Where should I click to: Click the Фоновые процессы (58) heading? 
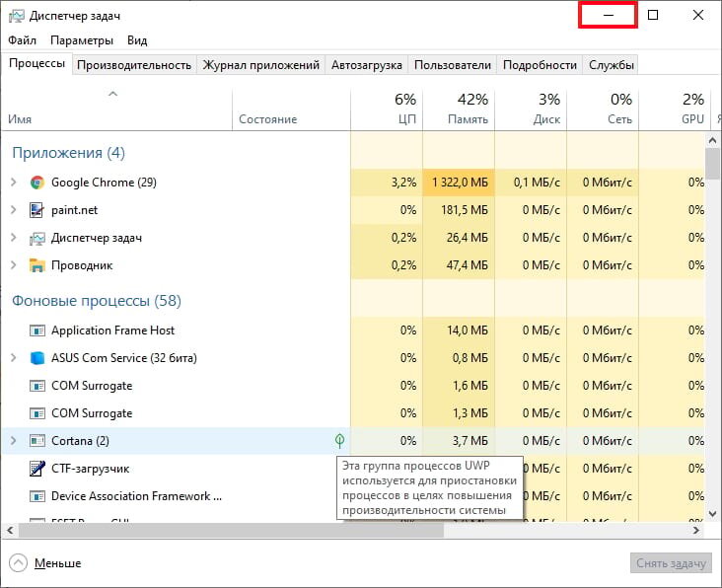tap(97, 301)
